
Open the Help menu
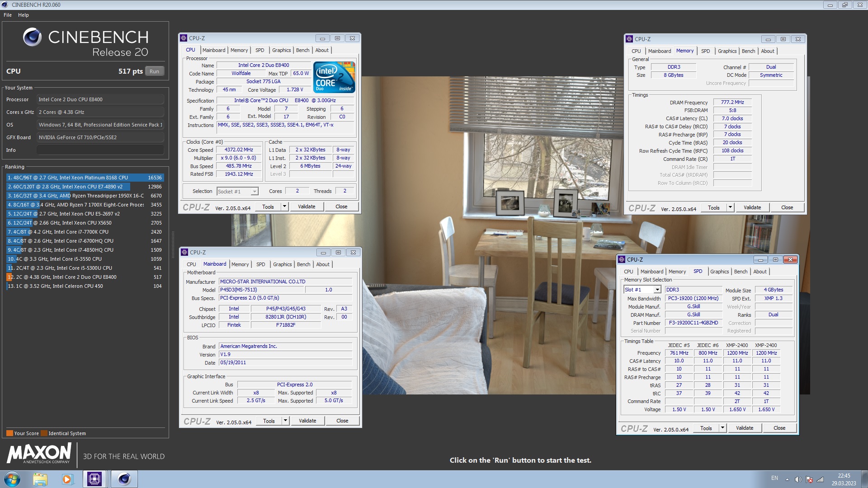(x=24, y=15)
